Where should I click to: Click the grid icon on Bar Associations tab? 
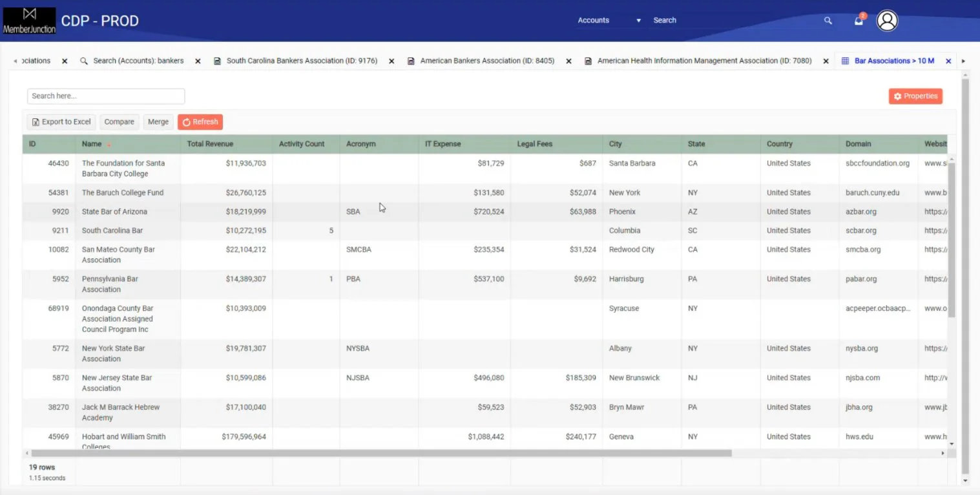pos(845,61)
